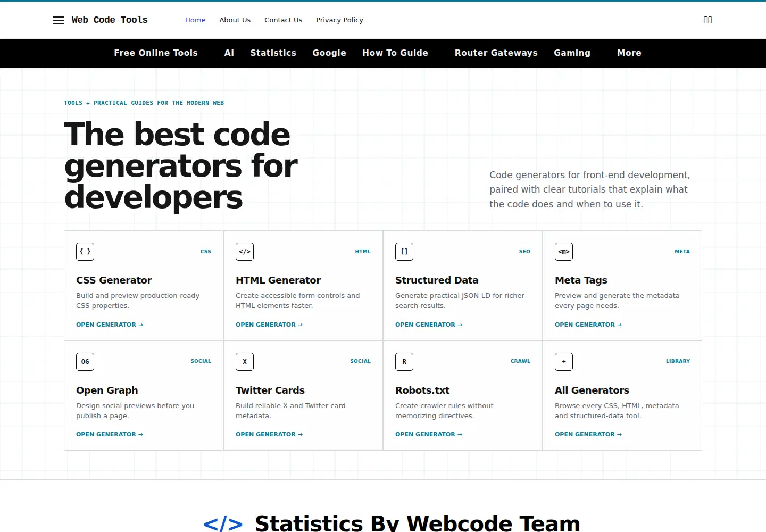Open generator link under Structured Data
The image size is (766, 532).
pyautogui.click(x=429, y=325)
